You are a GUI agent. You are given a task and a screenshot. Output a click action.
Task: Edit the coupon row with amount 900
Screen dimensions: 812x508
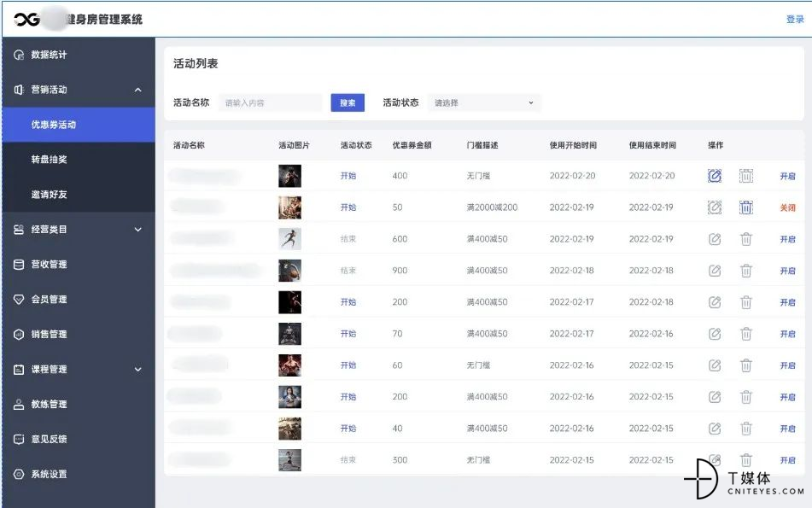[715, 271]
